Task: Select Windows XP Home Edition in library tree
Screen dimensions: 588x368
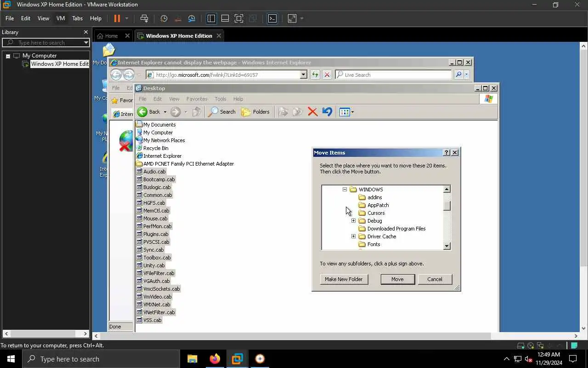Action: coord(60,64)
